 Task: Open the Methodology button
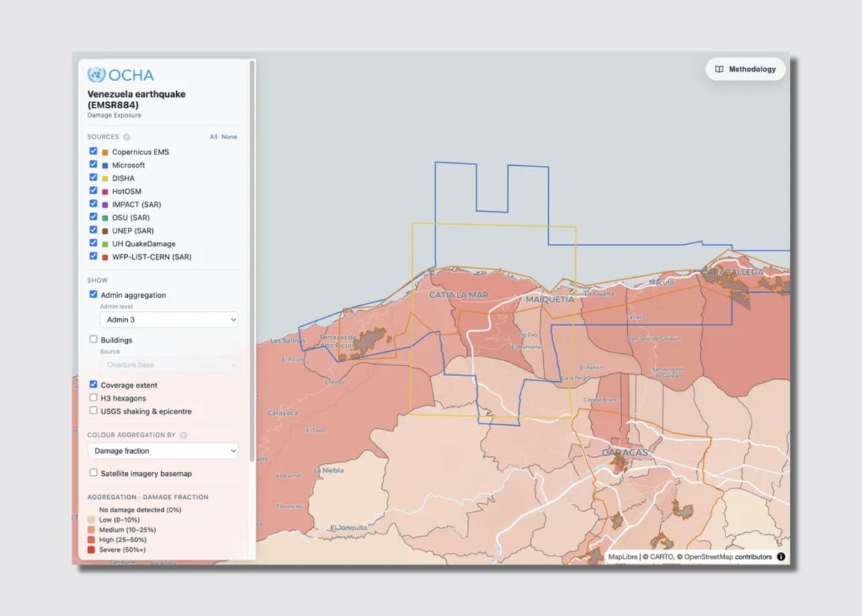[x=746, y=70]
